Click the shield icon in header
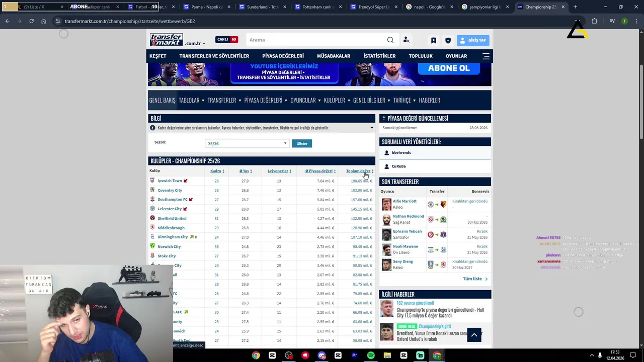 [x=448, y=40]
